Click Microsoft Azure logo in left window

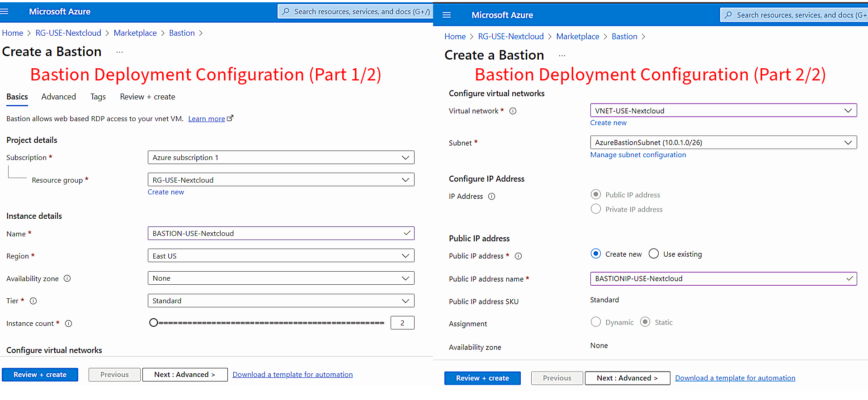60,12
